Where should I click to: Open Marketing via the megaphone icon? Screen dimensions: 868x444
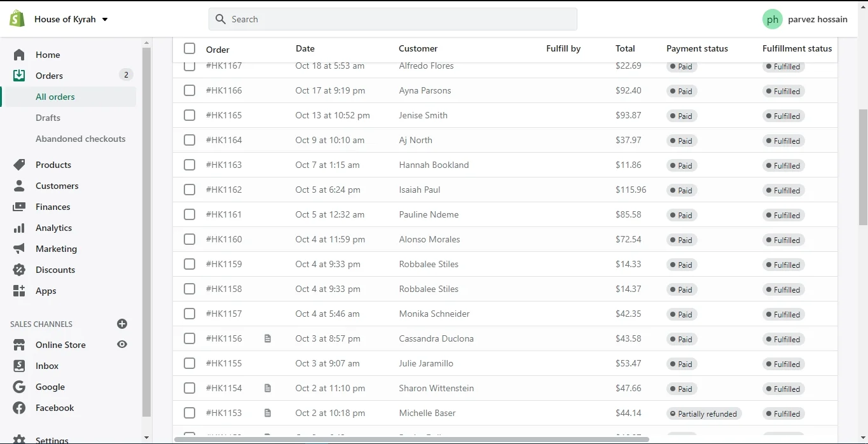coord(19,249)
